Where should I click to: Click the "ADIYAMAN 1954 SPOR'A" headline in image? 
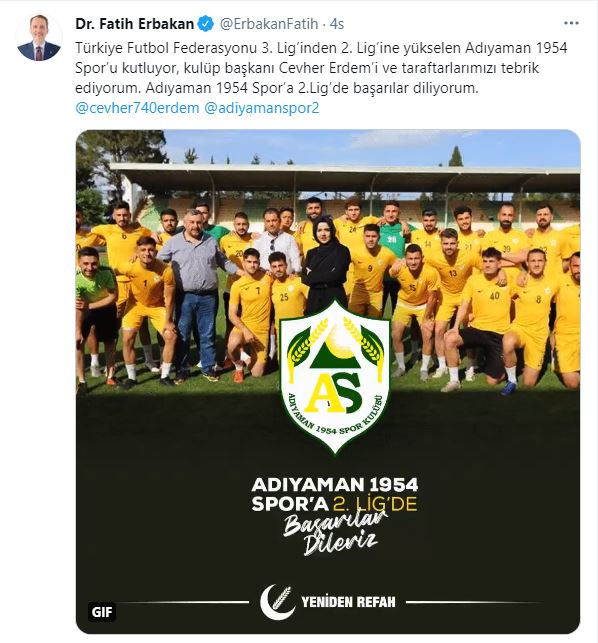[x=335, y=494]
